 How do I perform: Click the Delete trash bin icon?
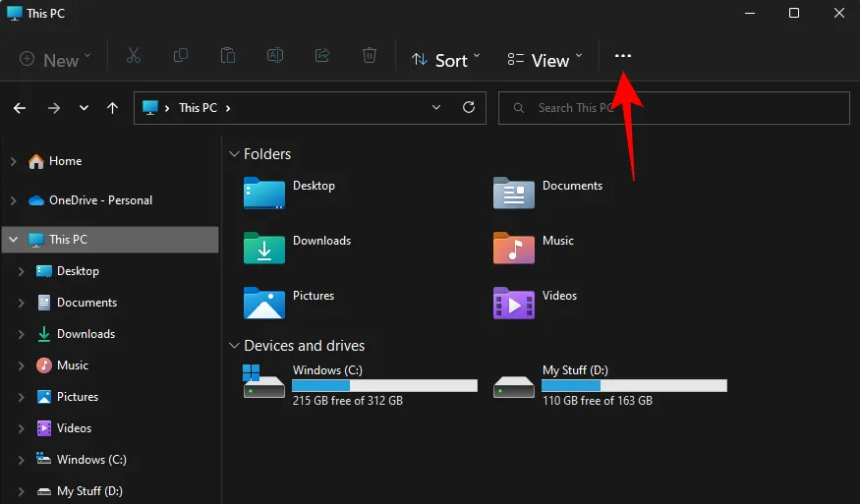(x=370, y=56)
